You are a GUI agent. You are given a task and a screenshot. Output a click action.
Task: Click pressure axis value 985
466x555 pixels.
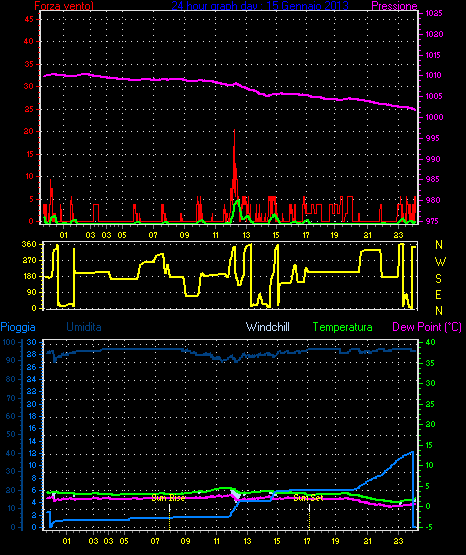pos(432,179)
